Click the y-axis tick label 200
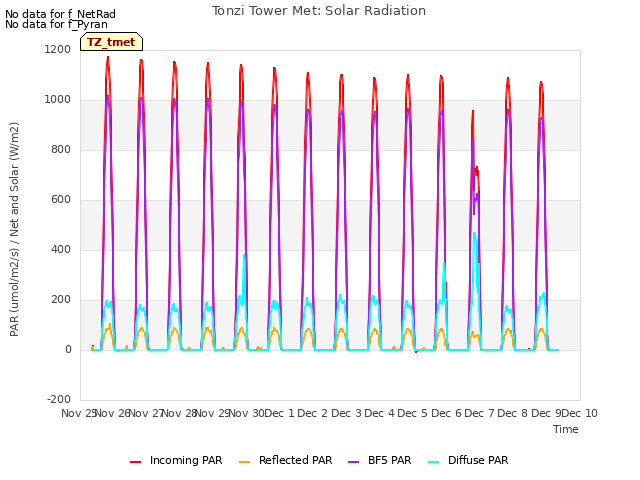Screen dimensions: 640x480 pos(61,300)
